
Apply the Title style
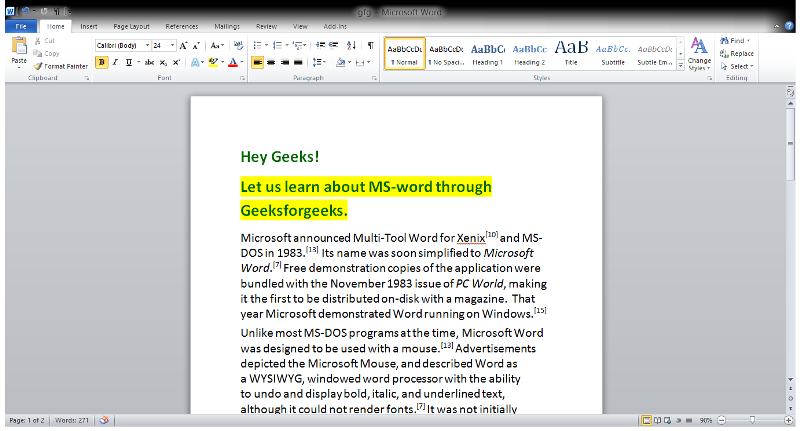click(571, 54)
